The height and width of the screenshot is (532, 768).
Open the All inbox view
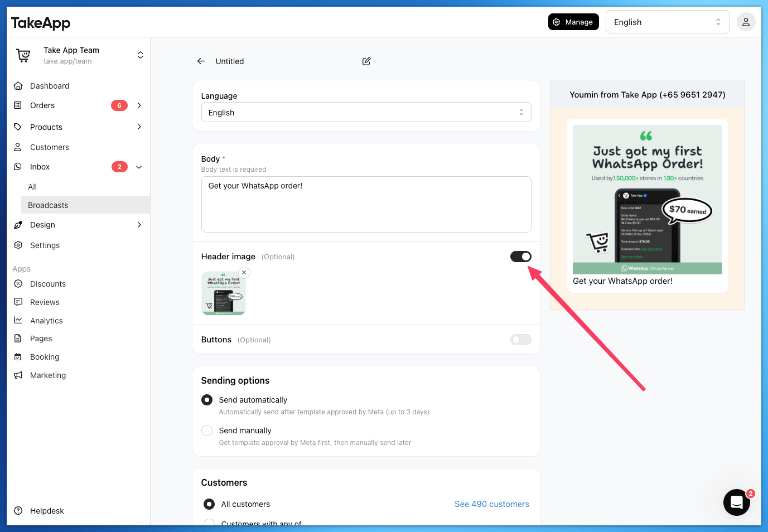(x=32, y=187)
